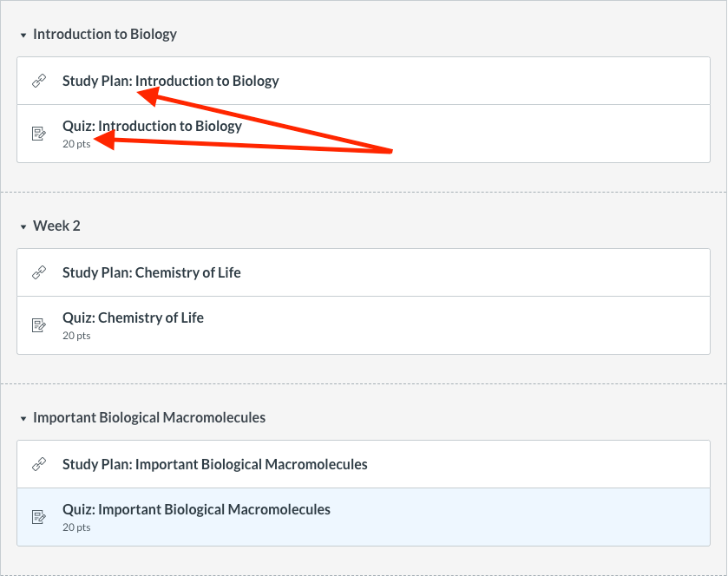Click link icon beside Study Plan: Chemistry of Life
The image size is (728, 576).
pos(38,273)
